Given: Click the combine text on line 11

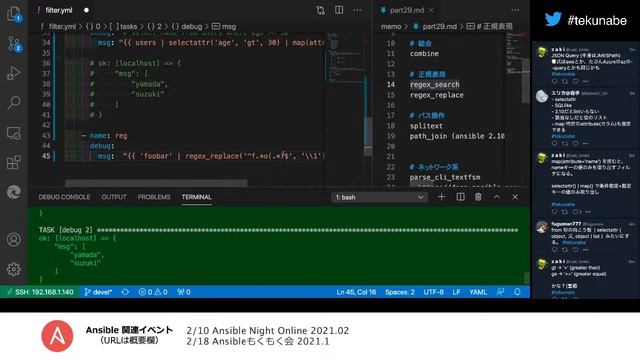Looking at the screenshot, I should (424, 53).
